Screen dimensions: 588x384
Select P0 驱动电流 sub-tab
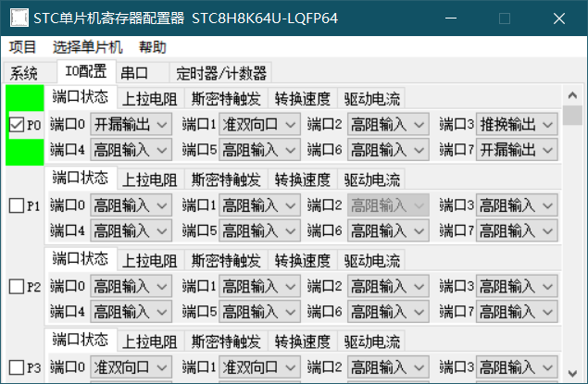coord(371,99)
